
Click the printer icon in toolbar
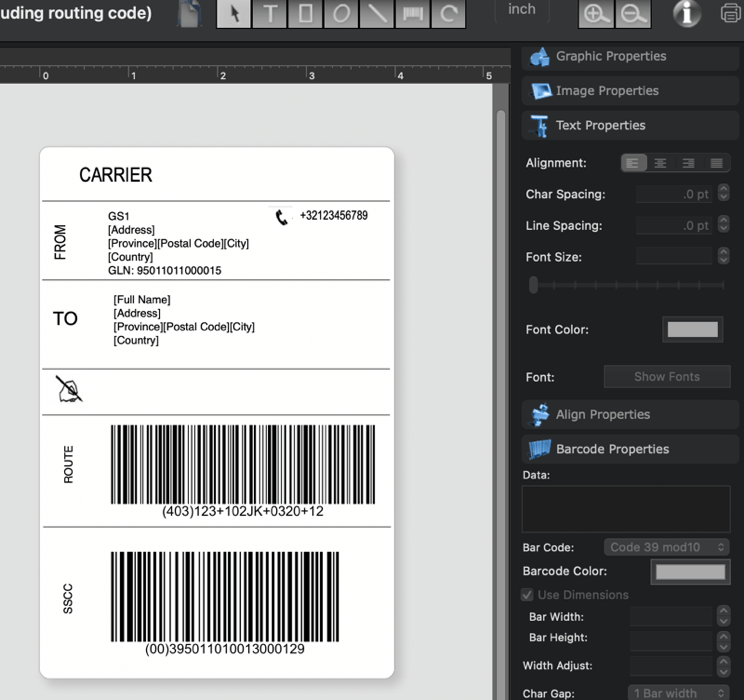732,12
